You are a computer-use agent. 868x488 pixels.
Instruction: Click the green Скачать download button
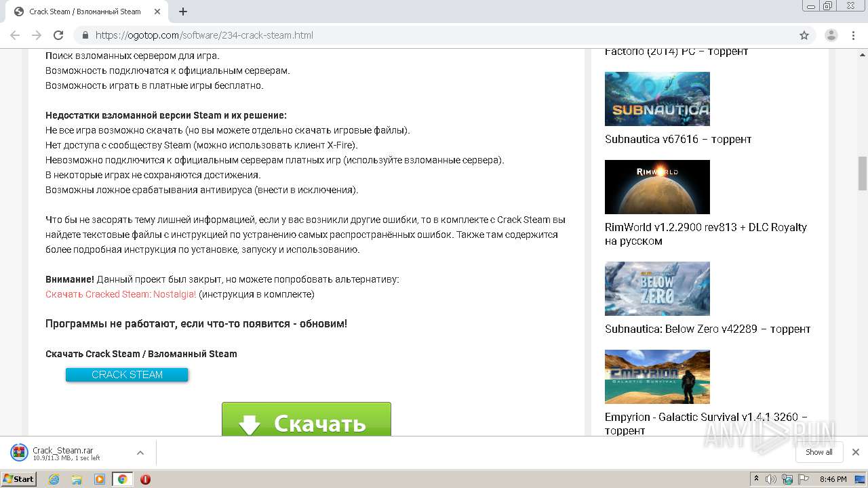click(x=307, y=420)
